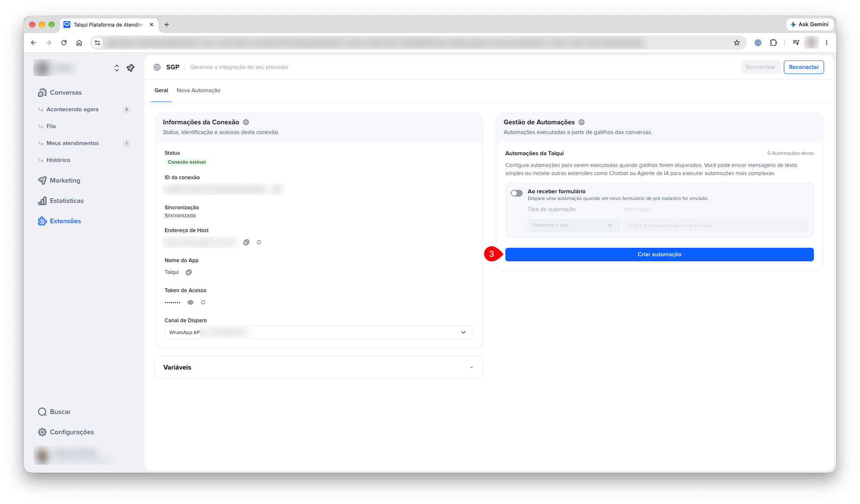Select the Geral tab
The height and width of the screenshot is (504, 860).
(161, 90)
